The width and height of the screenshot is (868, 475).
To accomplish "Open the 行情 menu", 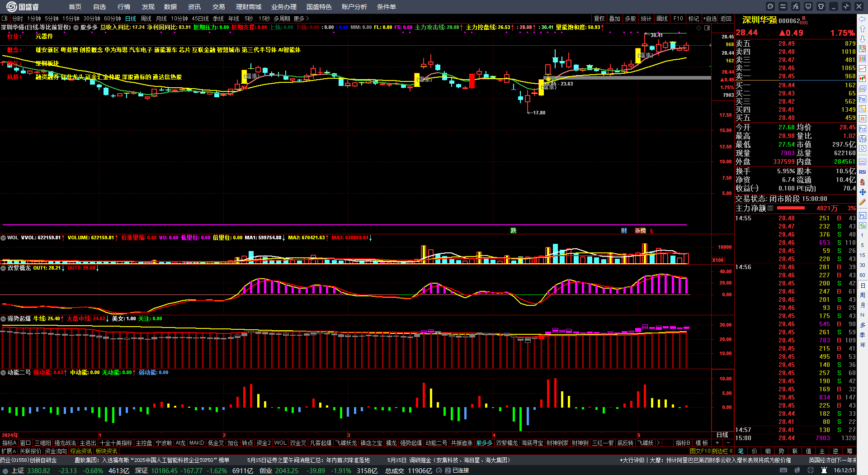I will pyautogui.click(x=124, y=7).
